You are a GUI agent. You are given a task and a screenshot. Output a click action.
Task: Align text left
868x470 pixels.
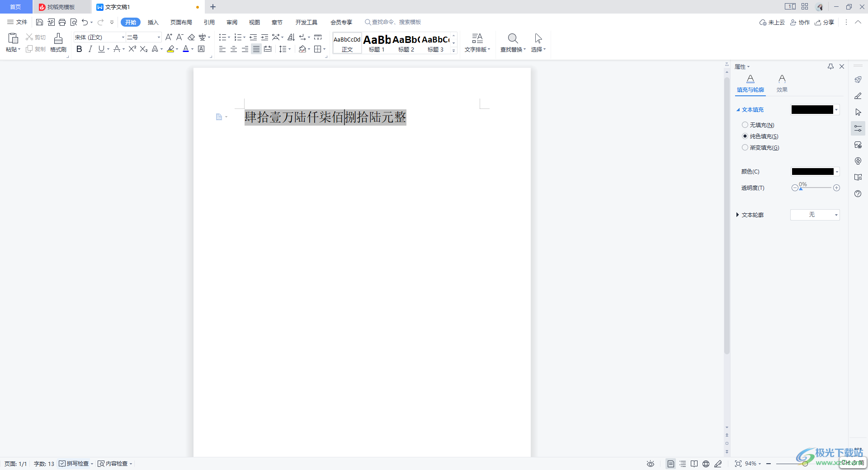click(x=222, y=49)
